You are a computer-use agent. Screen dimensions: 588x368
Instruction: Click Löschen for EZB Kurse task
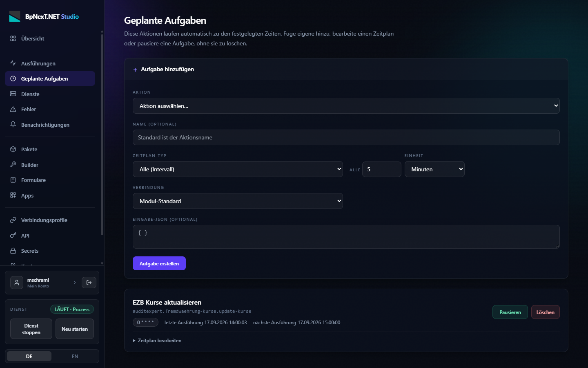pyautogui.click(x=546, y=312)
